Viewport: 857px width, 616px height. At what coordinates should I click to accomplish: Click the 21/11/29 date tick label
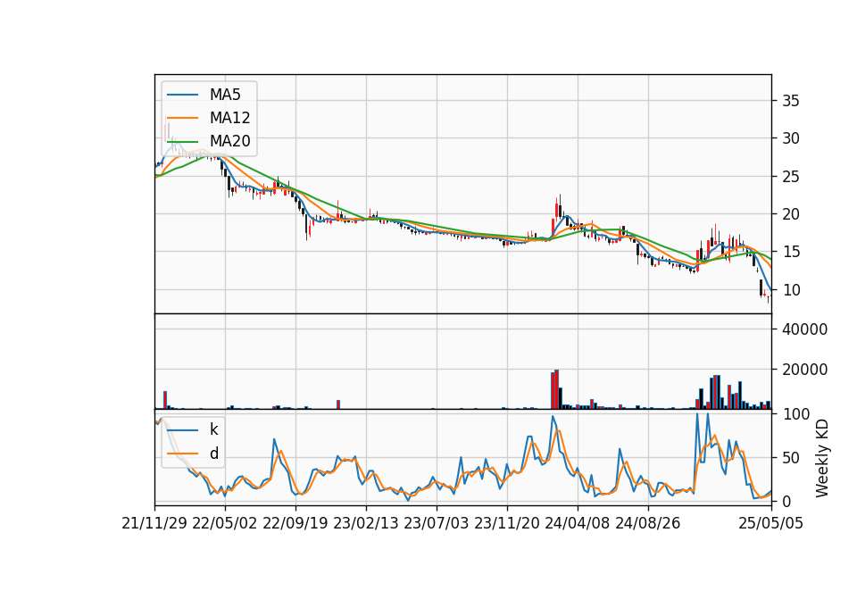click(x=154, y=523)
